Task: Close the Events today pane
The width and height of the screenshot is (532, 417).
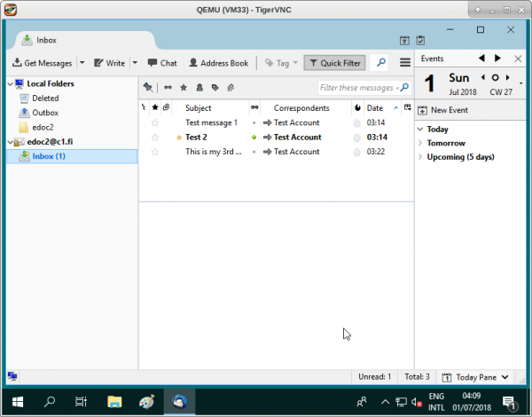Action: (518, 59)
